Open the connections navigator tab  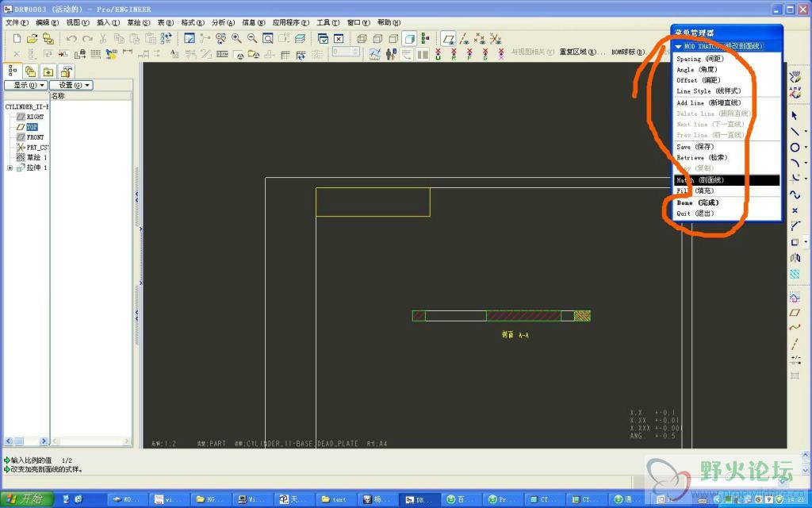coord(67,71)
